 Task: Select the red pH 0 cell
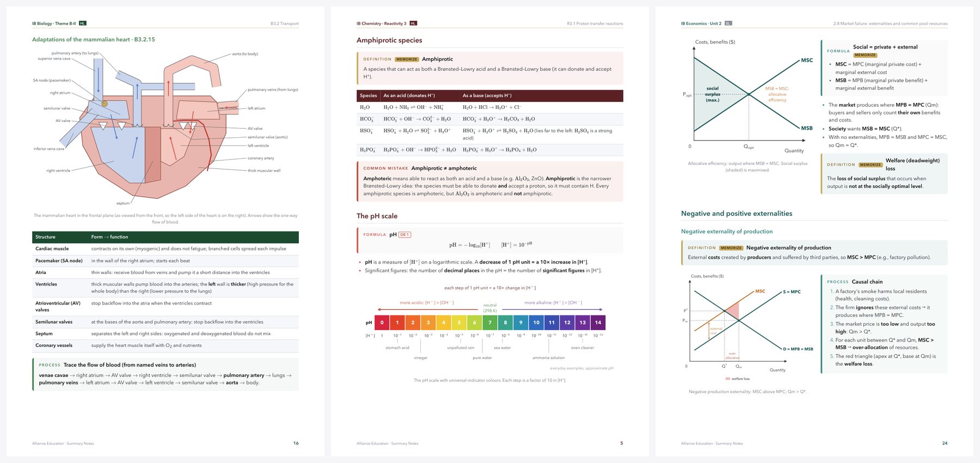point(382,322)
